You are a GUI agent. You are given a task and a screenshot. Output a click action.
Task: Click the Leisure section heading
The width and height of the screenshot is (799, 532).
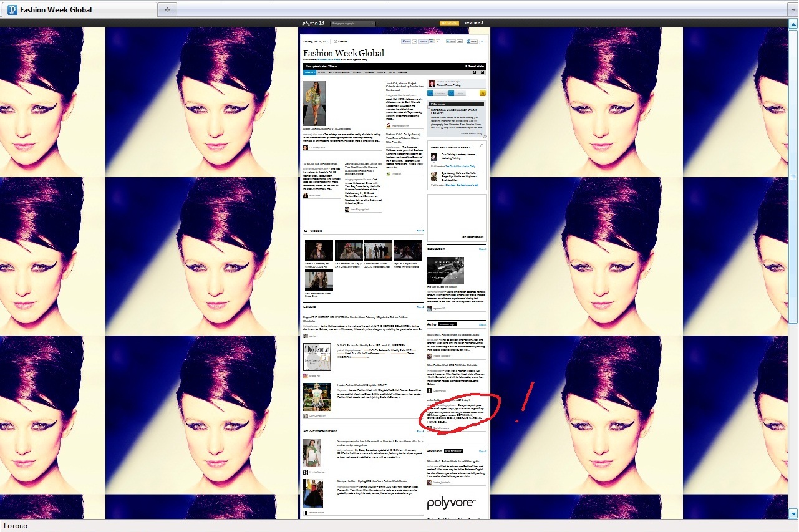coord(309,307)
